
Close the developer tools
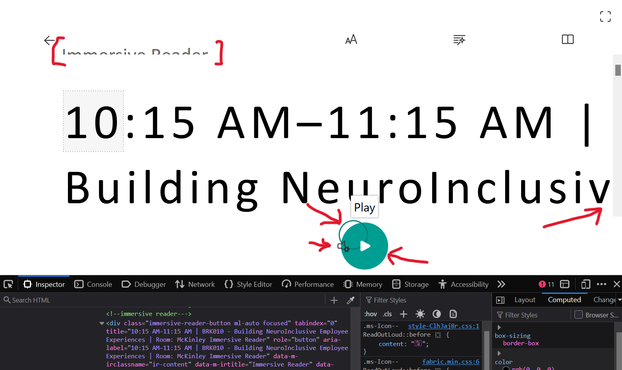coord(616,284)
